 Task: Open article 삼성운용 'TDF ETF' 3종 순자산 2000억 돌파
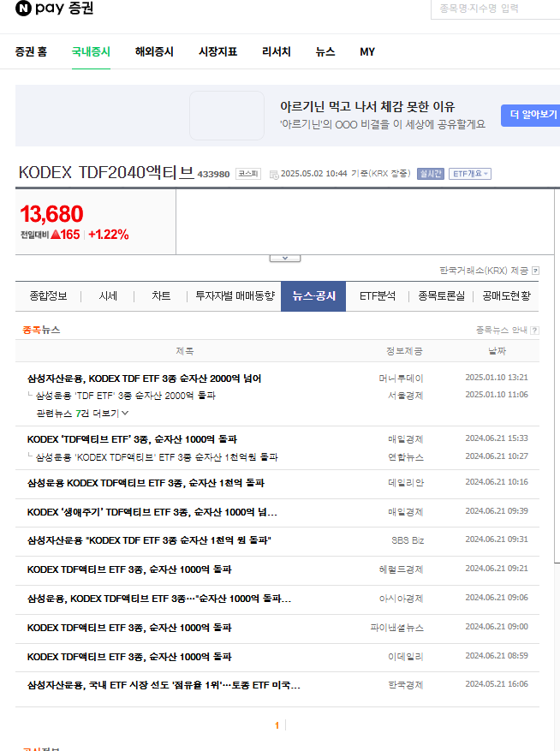[x=126, y=396]
